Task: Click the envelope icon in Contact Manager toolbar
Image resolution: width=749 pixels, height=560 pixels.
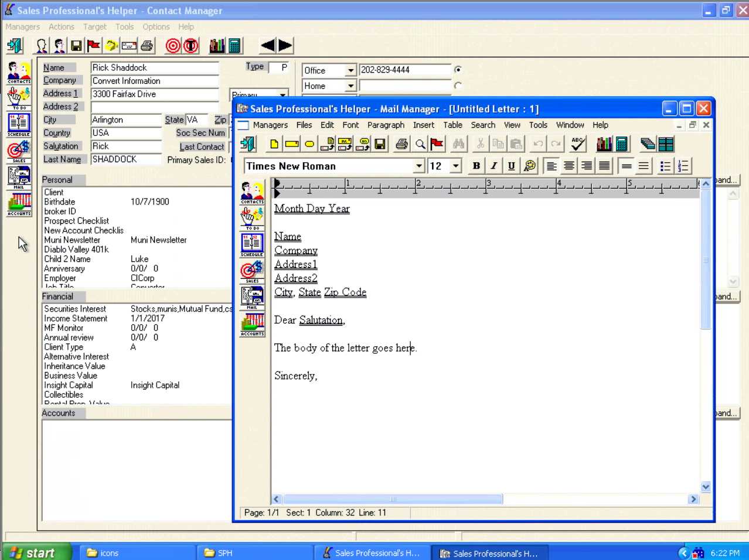Action: (129, 46)
